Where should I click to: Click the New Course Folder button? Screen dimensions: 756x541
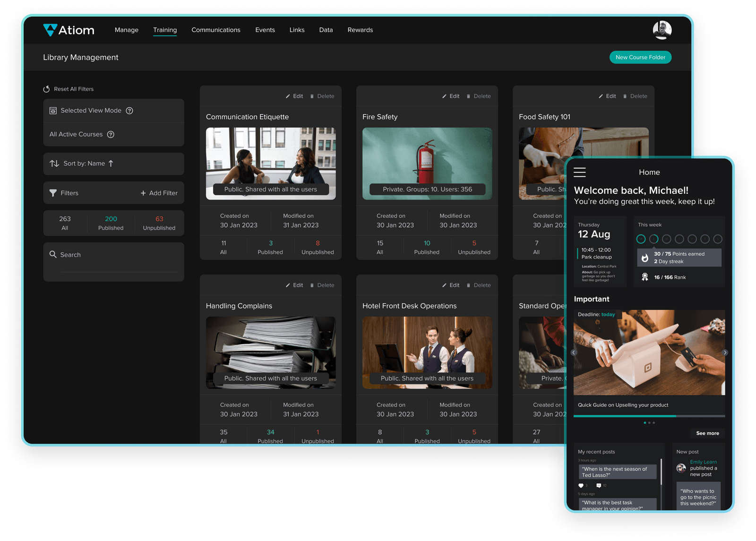[x=640, y=57]
